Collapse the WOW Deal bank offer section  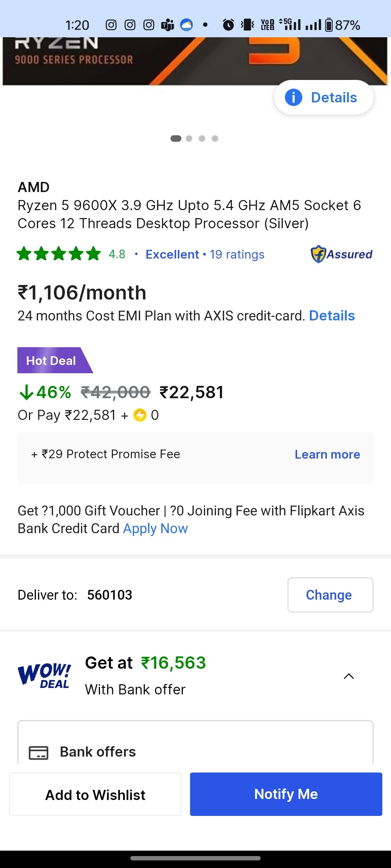349,676
